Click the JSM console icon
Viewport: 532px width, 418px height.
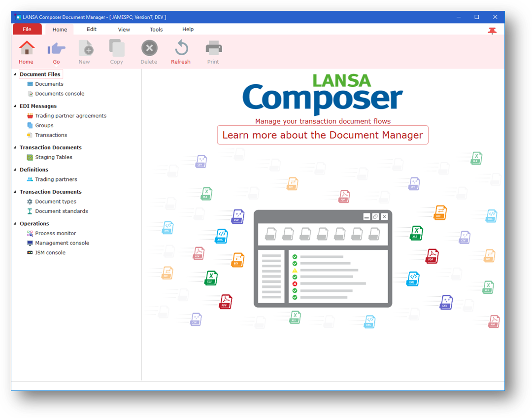30,253
